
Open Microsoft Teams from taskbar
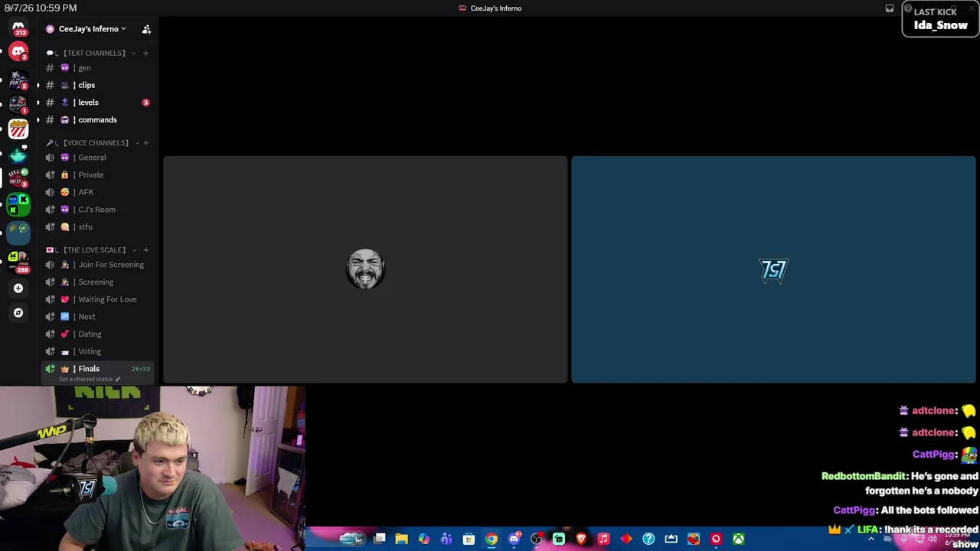[x=446, y=540]
